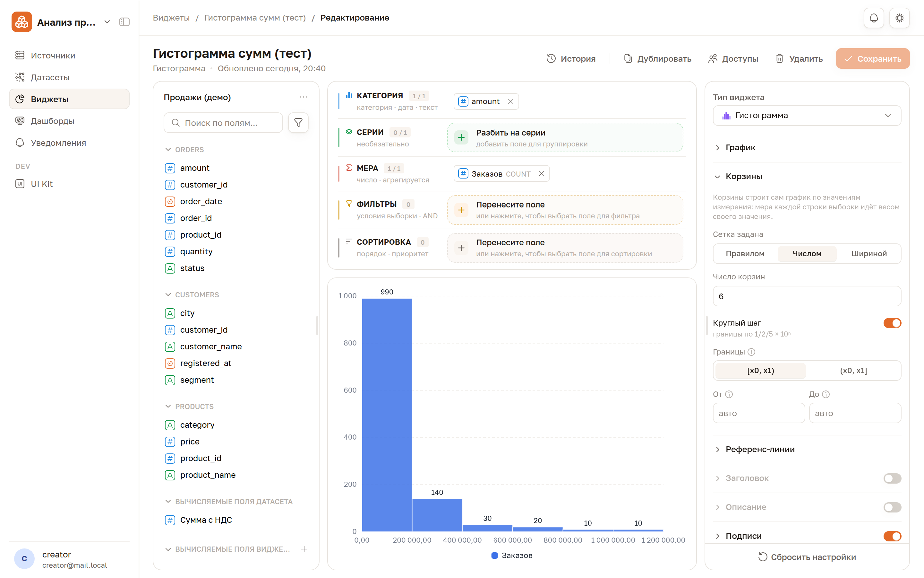This screenshot has width=924, height=578.
Task: Open the project switcher dropdown arrow
Action: pos(107,22)
